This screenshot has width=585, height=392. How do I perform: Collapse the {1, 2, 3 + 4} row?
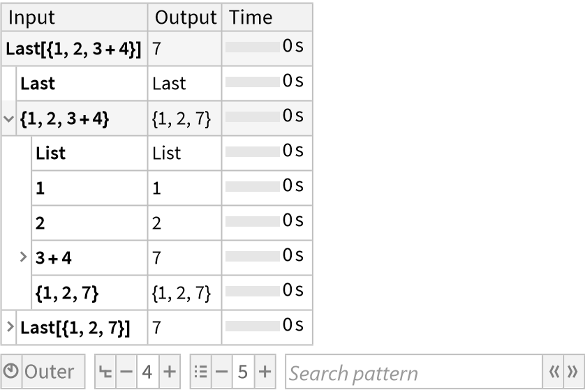(8, 119)
